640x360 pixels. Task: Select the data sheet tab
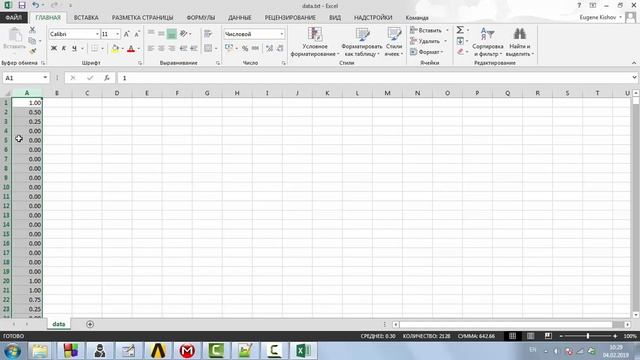tap(59, 324)
